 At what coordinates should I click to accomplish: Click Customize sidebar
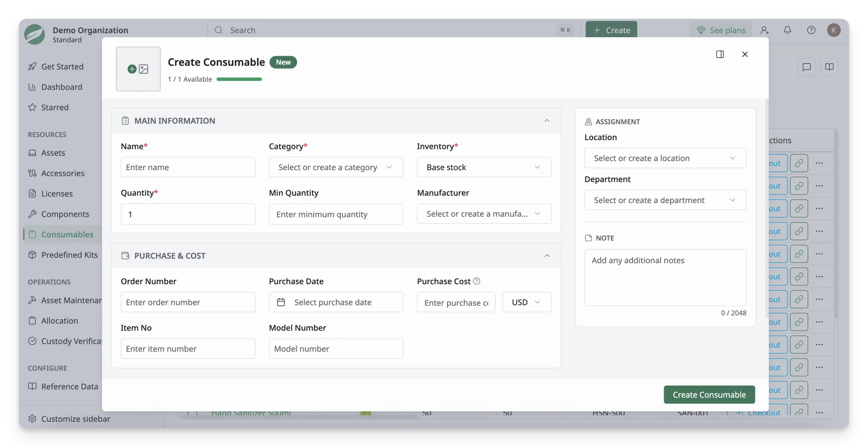pyautogui.click(x=75, y=419)
